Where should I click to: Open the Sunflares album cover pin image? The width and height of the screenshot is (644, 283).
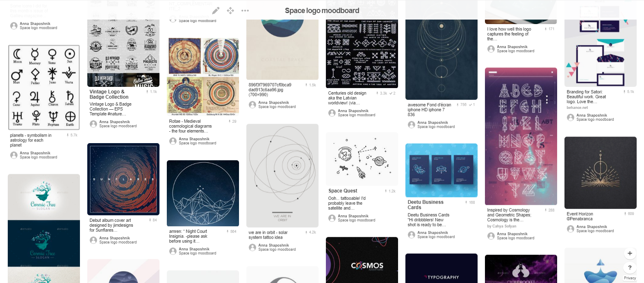pyautogui.click(x=123, y=179)
